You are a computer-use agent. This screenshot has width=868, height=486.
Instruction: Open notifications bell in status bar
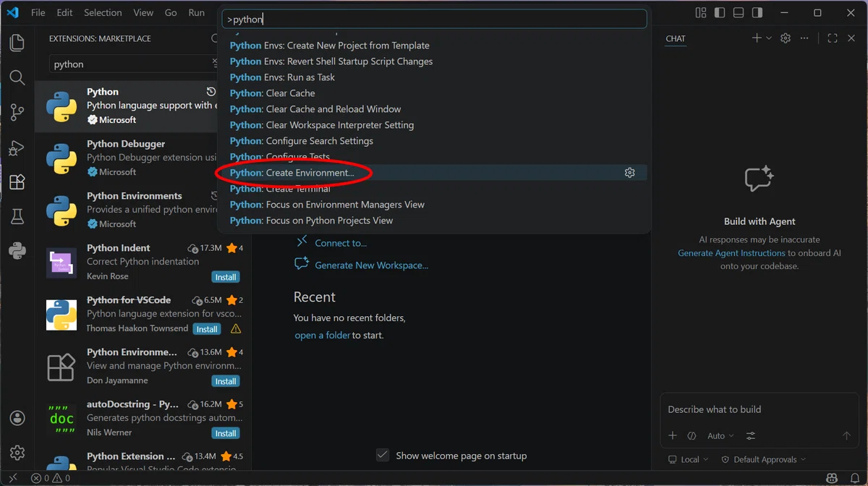click(854, 478)
